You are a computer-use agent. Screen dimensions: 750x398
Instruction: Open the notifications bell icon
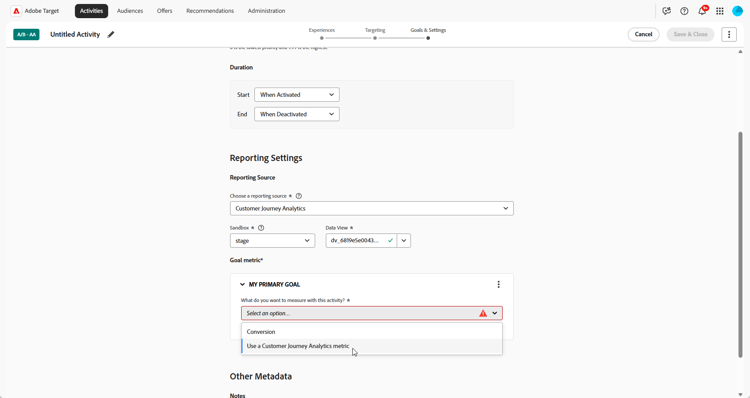tap(702, 11)
